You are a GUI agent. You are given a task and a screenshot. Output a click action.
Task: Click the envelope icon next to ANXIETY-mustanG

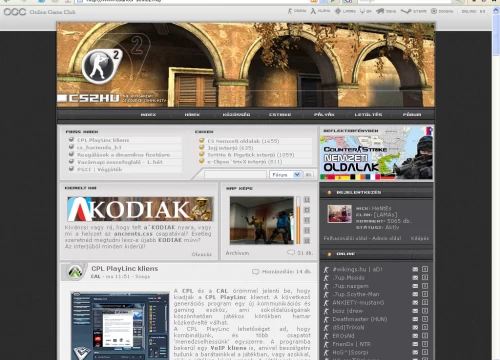pyautogui.click(x=415, y=303)
